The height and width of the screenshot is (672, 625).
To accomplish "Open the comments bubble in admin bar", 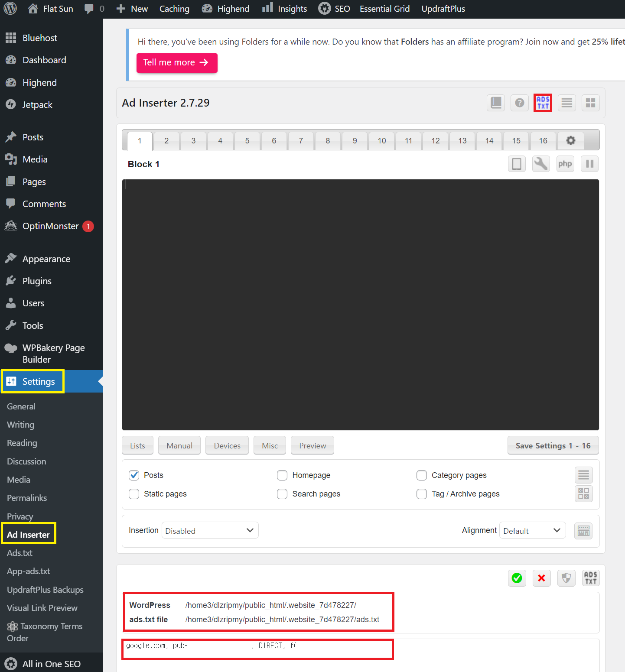I will [94, 9].
